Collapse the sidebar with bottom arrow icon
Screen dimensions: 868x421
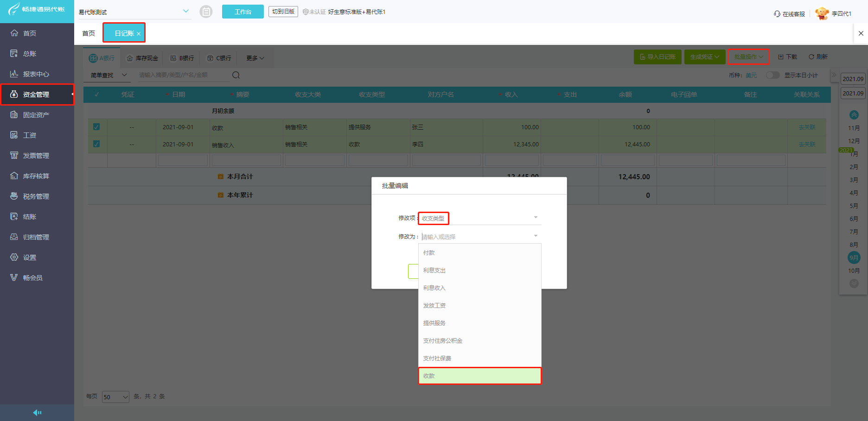pos(37,413)
